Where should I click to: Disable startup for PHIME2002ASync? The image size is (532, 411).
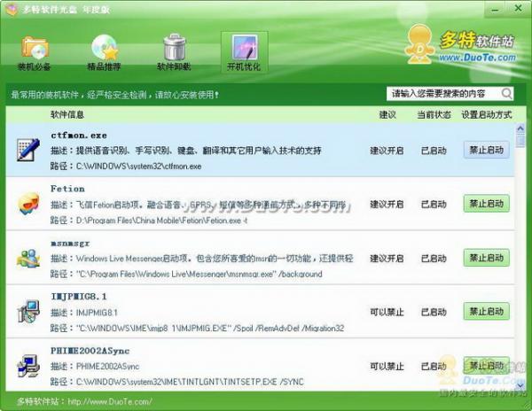coord(486,366)
